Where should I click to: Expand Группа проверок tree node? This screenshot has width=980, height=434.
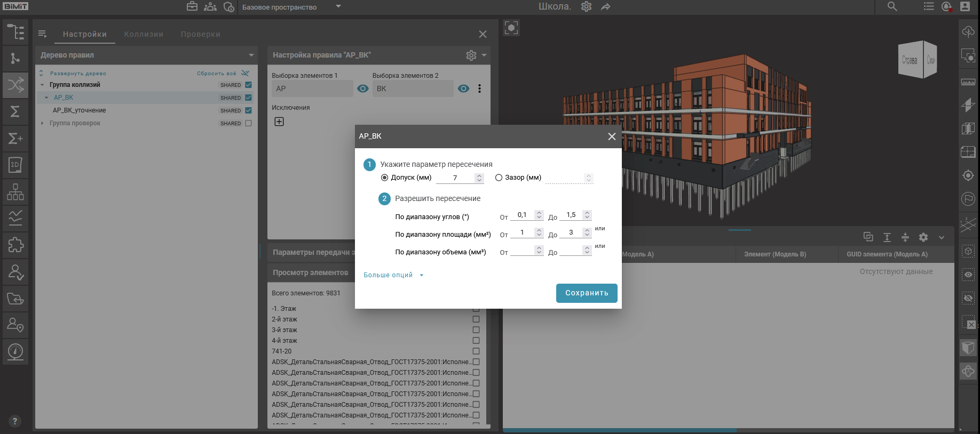[43, 123]
